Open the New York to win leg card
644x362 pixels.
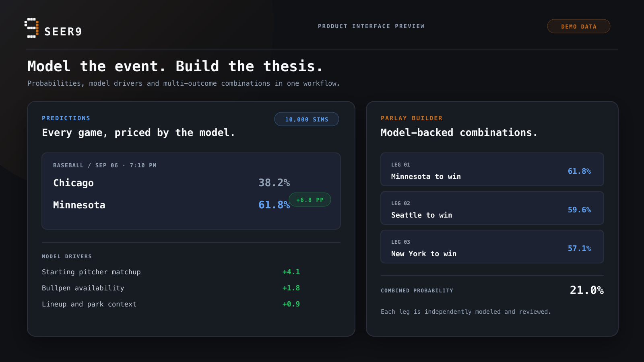coord(492,247)
